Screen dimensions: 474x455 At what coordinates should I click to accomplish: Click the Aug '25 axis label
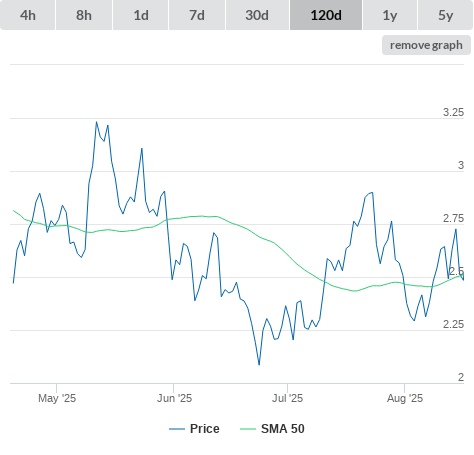point(405,398)
